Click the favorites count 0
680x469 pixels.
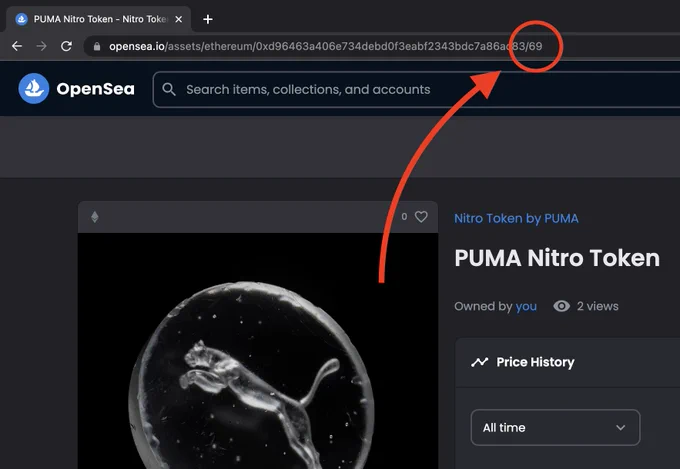[404, 216]
